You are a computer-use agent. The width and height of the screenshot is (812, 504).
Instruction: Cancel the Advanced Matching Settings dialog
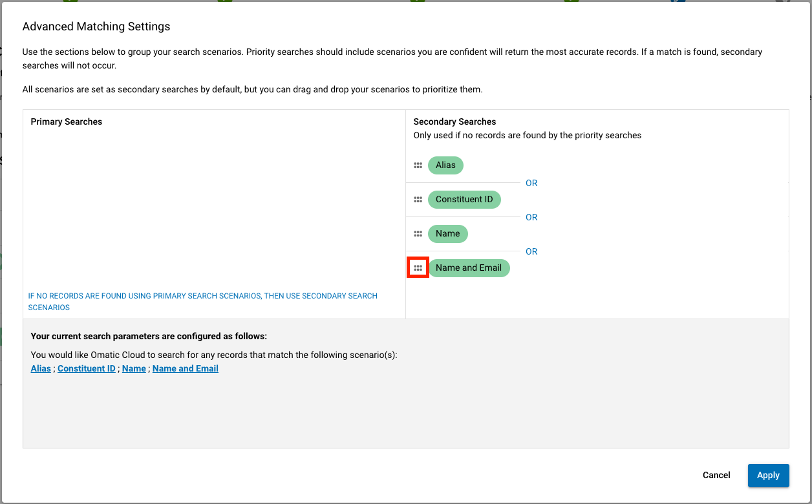coord(716,475)
